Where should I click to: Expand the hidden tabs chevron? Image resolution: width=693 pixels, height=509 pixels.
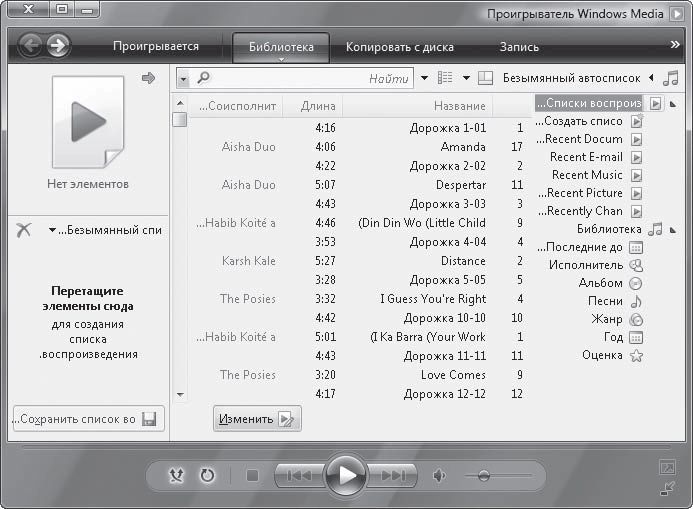click(x=674, y=45)
